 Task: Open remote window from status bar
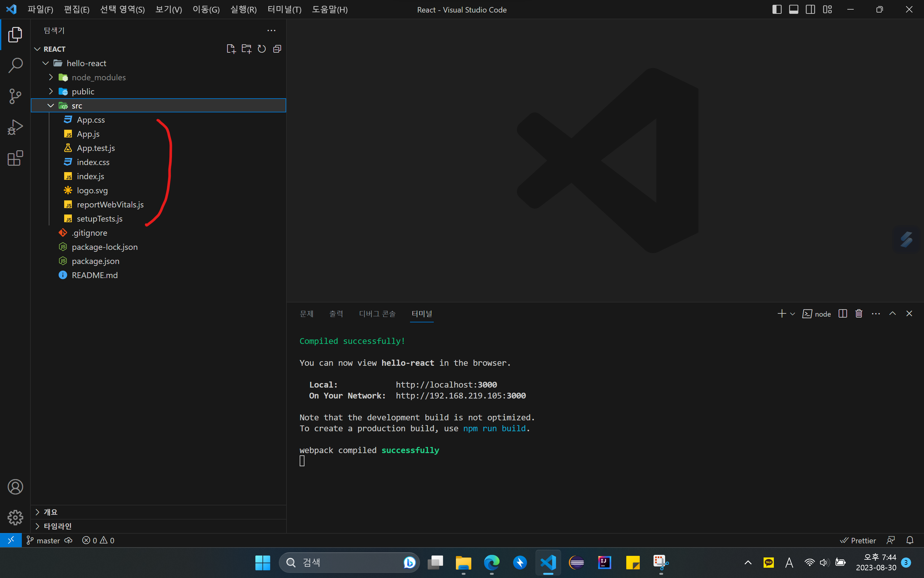pos(11,540)
